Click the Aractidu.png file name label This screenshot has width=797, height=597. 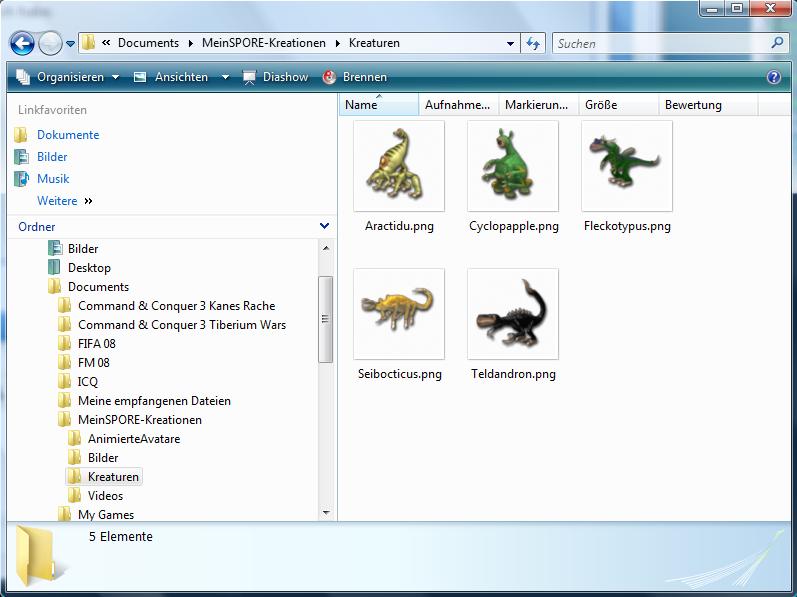point(399,226)
